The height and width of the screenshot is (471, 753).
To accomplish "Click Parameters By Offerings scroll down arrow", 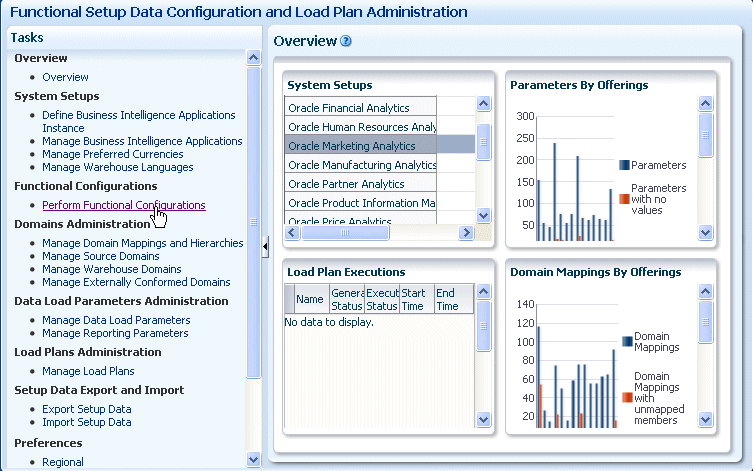I will pyautogui.click(x=705, y=233).
